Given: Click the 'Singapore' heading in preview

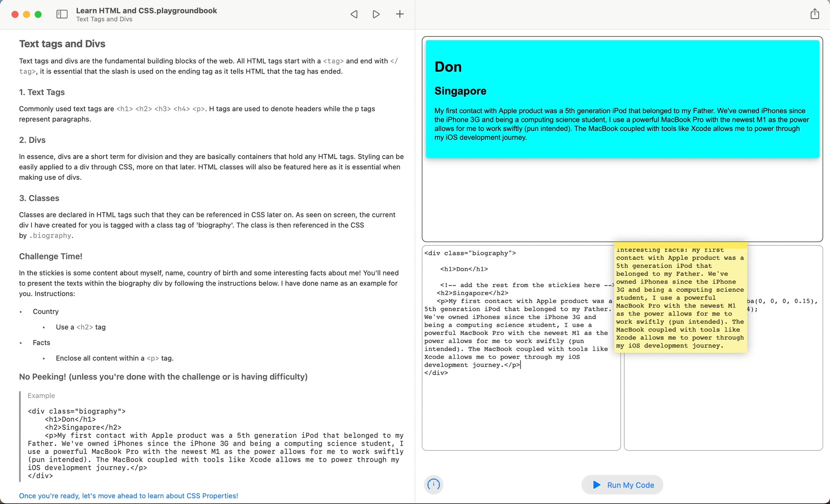Looking at the screenshot, I should [x=460, y=91].
